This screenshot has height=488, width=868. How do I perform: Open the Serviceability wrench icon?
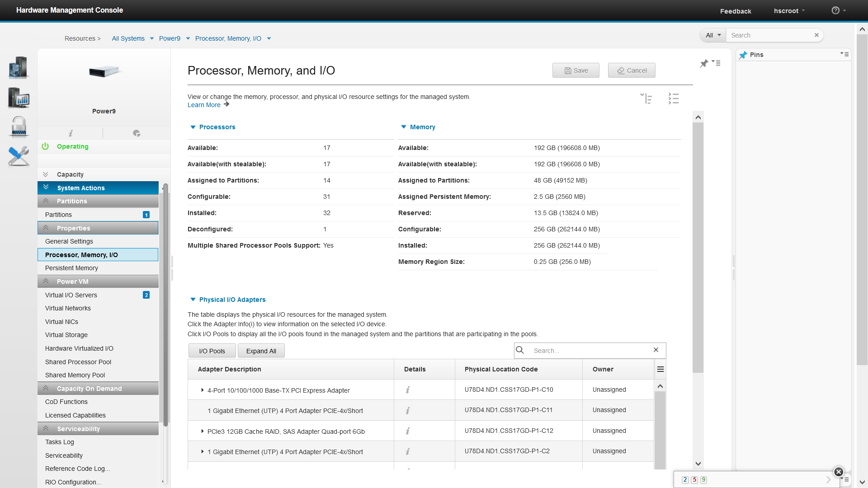[x=19, y=156]
